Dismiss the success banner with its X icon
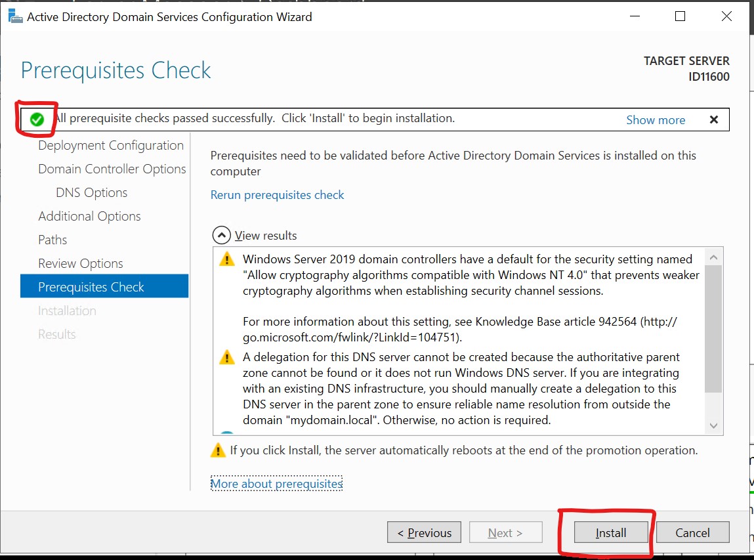The height and width of the screenshot is (560, 754). pos(713,119)
